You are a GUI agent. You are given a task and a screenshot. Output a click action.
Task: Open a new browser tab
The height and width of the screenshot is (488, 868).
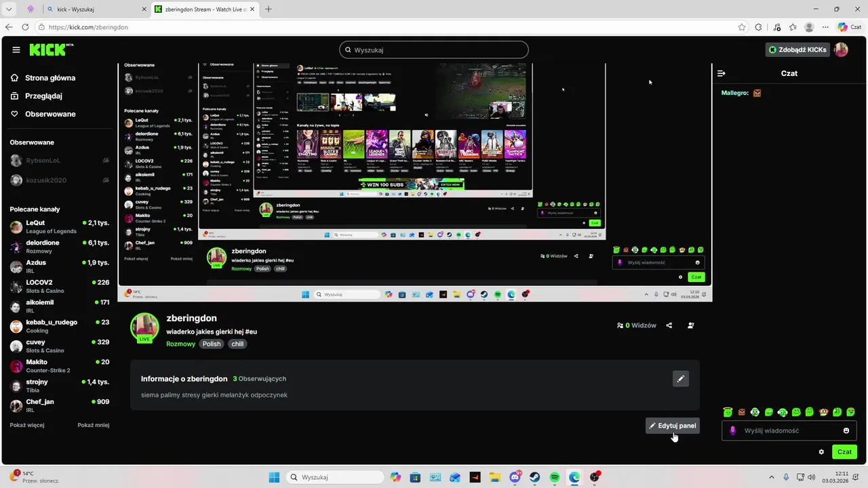(x=269, y=9)
